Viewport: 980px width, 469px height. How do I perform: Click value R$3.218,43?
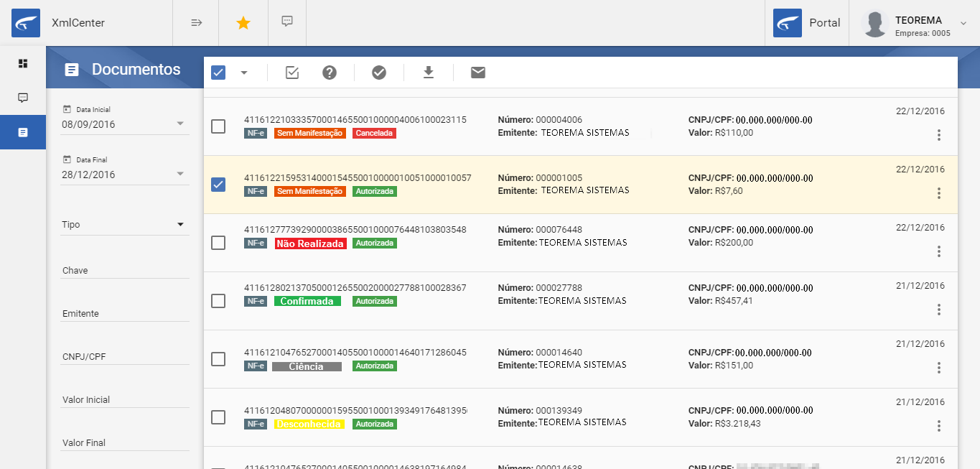737,424
